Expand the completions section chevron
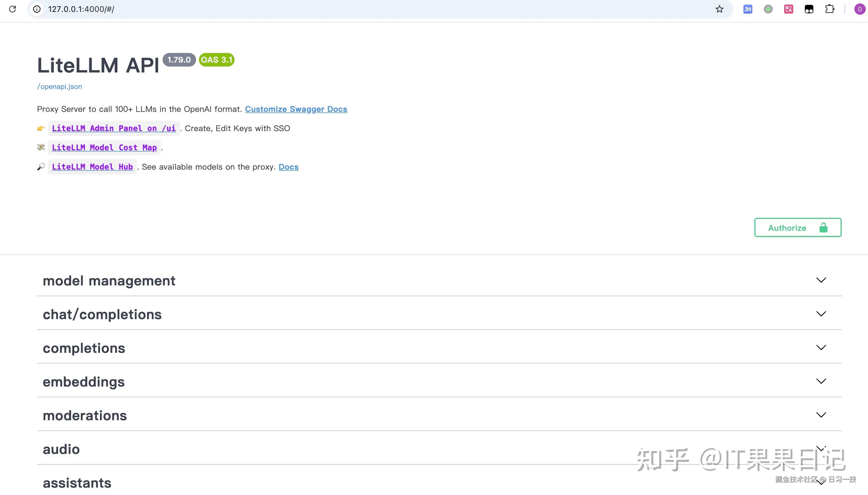 (821, 347)
